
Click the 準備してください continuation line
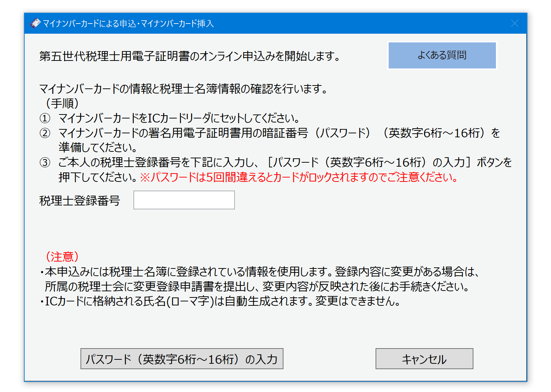98,148
